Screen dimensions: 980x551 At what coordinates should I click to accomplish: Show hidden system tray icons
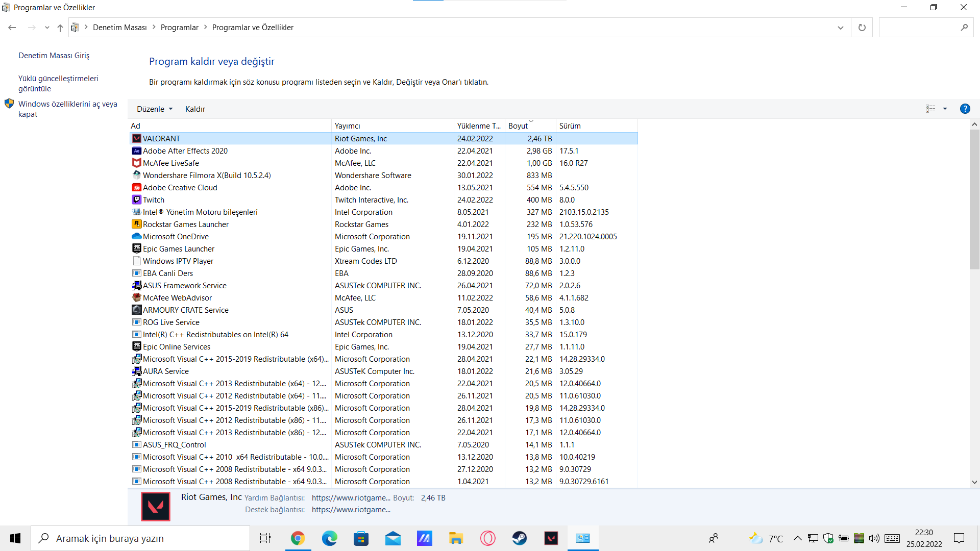tap(797, 538)
